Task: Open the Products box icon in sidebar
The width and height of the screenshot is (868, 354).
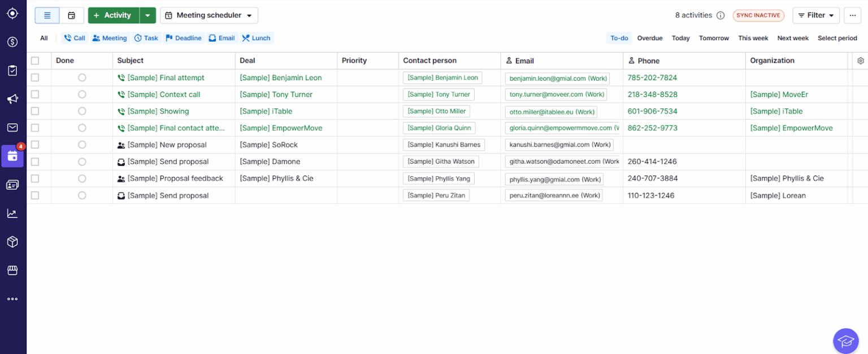Action: coord(12,241)
